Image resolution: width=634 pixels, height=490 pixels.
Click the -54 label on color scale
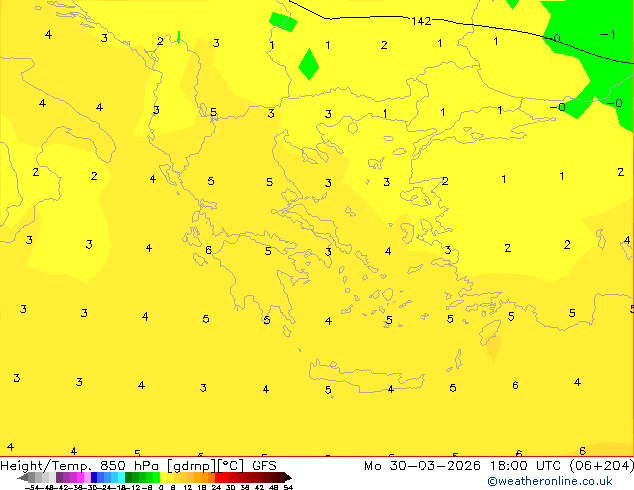[x=32, y=487]
